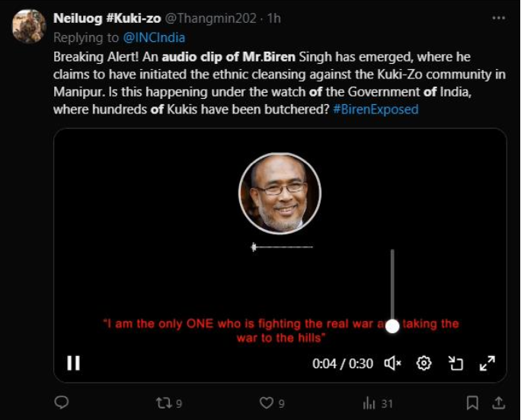Open the video settings gear
Screen dimensions: 521x420
pos(424,363)
